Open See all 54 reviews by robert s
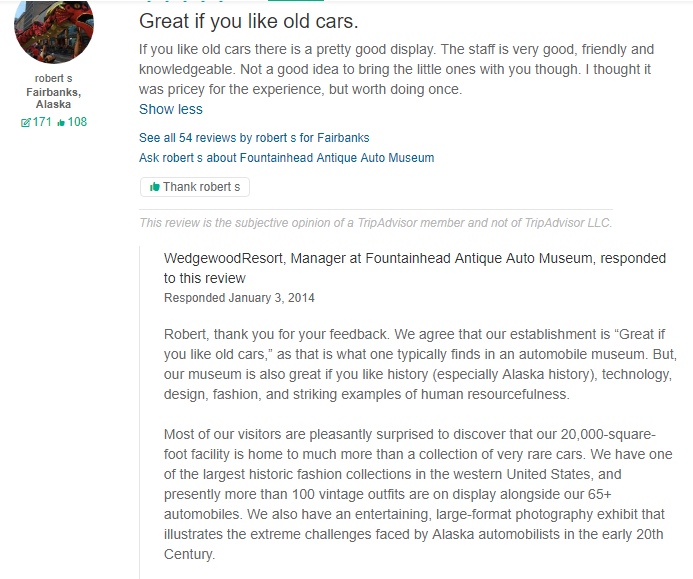The width and height of the screenshot is (693, 579). (x=254, y=138)
